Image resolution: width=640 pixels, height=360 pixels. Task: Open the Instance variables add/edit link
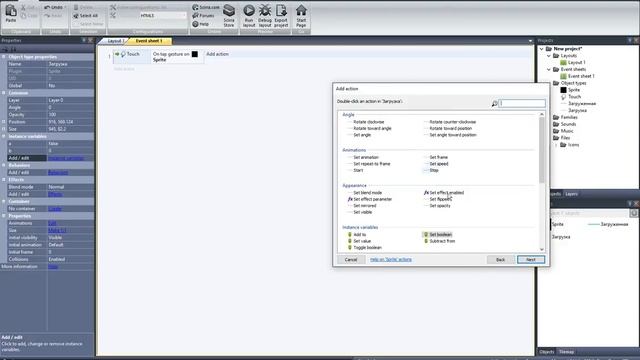66,158
